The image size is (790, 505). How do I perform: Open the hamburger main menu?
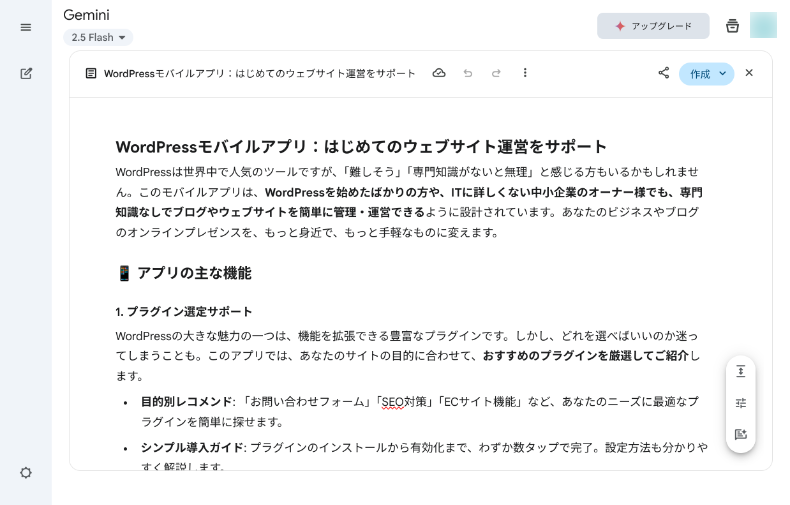[x=26, y=27]
